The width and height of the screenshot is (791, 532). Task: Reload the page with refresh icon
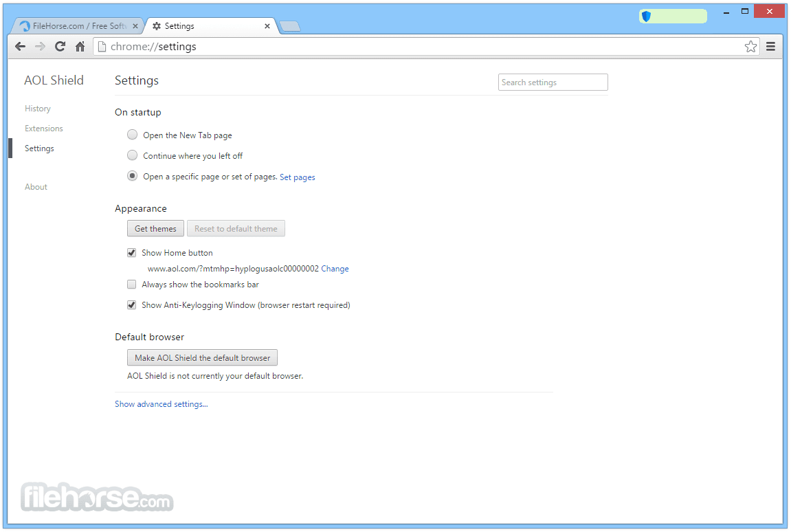pyautogui.click(x=60, y=47)
